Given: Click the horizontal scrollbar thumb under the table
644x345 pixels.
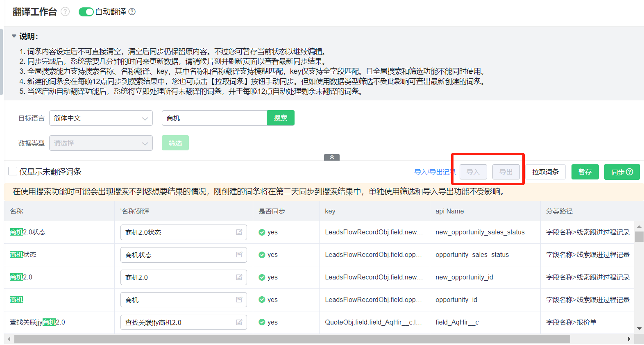Looking at the screenshot, I should tap(292, 339).
